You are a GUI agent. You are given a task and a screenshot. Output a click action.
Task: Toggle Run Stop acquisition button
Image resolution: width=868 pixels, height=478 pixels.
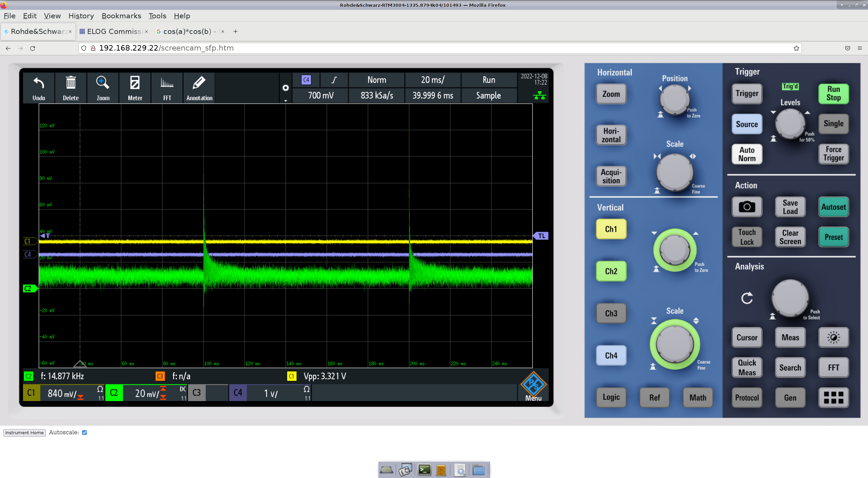click(833, 93)
